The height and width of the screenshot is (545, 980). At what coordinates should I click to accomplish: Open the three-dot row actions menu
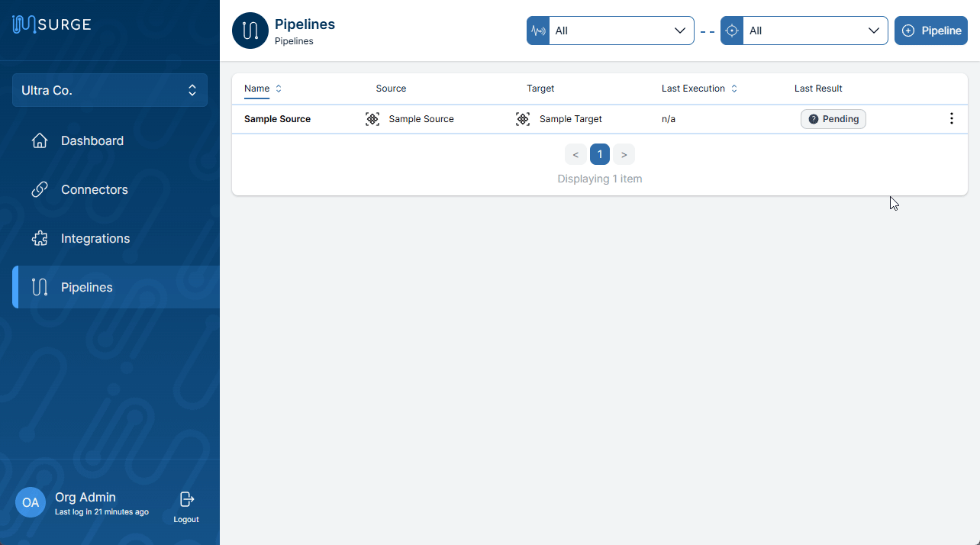951,119
